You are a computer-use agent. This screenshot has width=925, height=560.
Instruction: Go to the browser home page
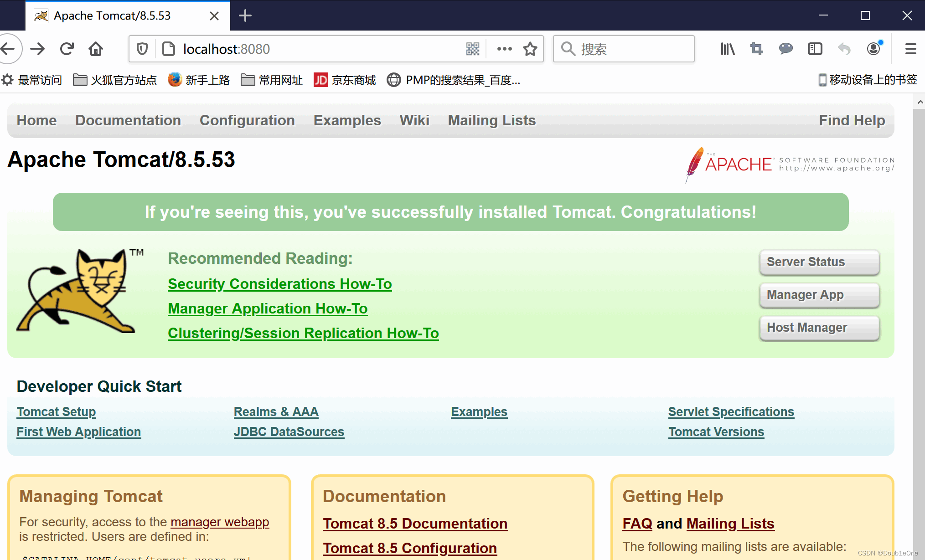click(96, 49)
